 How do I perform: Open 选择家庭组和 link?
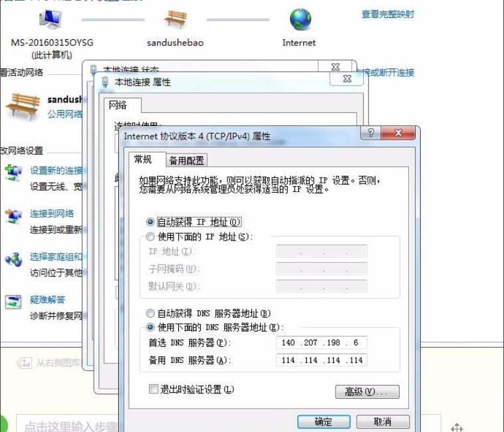(57, 257)
